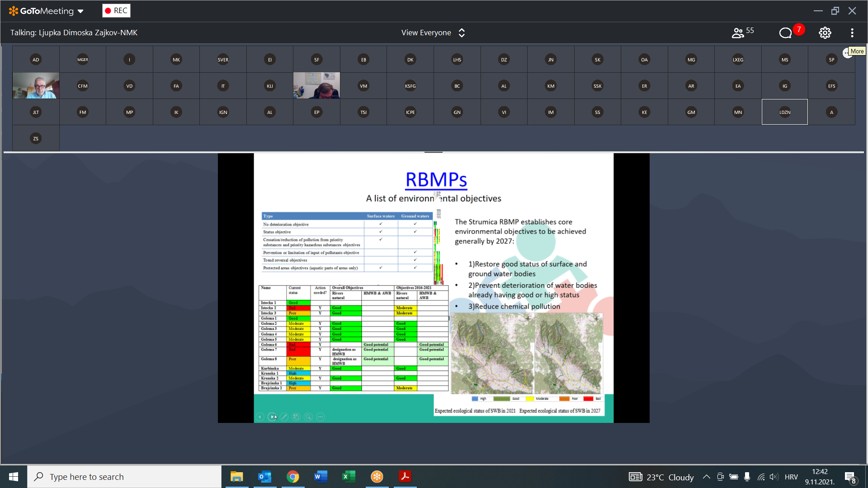Switch to the GoToMeeting taskbar icon
Image resolution: width=868 pixels, height=488 pixels.
[x=377, y=477]
